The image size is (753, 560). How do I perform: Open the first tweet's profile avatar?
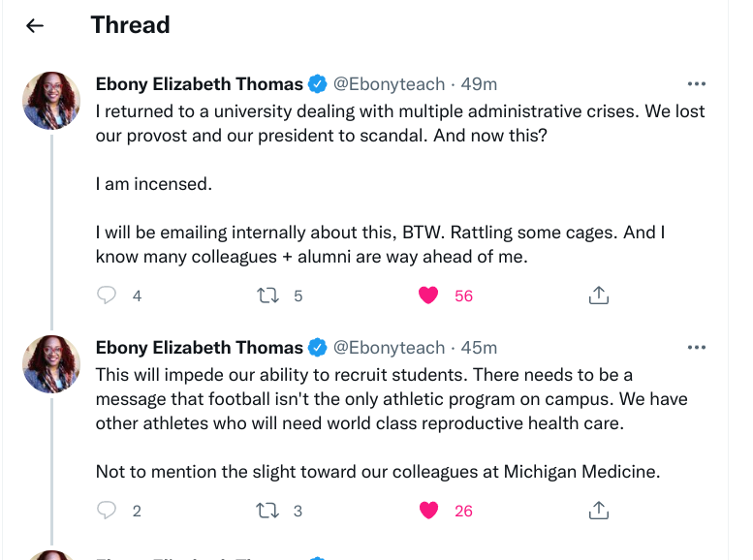(51, 100)
